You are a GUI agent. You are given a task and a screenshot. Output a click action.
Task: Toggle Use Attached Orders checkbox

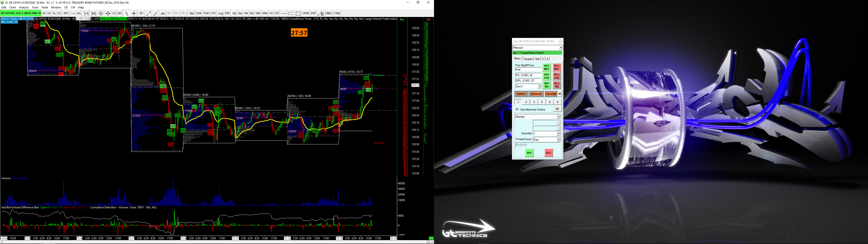[517, 110]
